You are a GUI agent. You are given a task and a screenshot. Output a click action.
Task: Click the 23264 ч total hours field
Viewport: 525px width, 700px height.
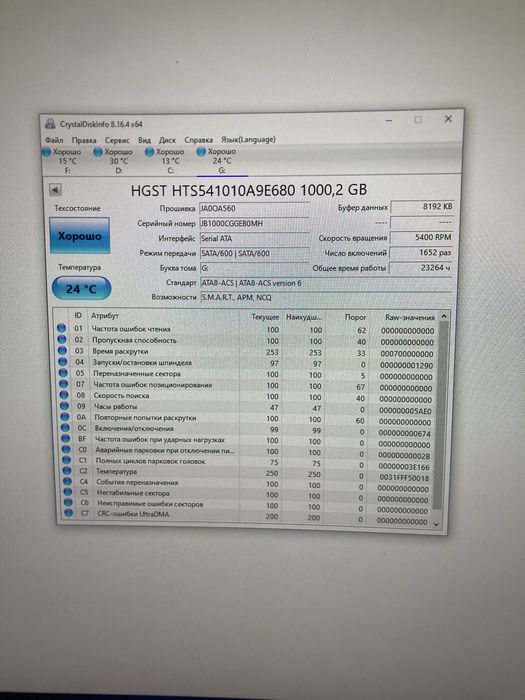[x=422, y=268]
